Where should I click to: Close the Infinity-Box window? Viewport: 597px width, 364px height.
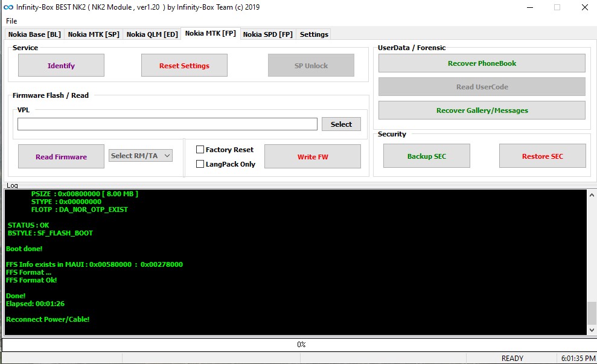(585, 7)
